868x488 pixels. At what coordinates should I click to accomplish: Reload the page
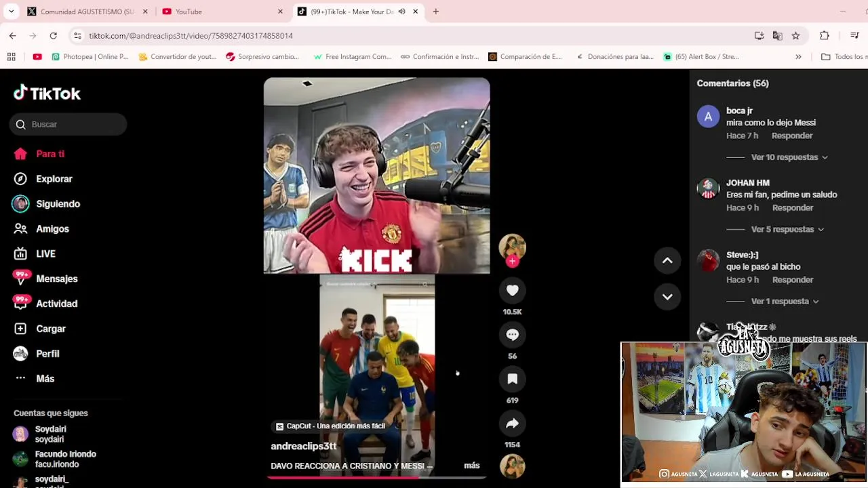[x=53, y=35]
